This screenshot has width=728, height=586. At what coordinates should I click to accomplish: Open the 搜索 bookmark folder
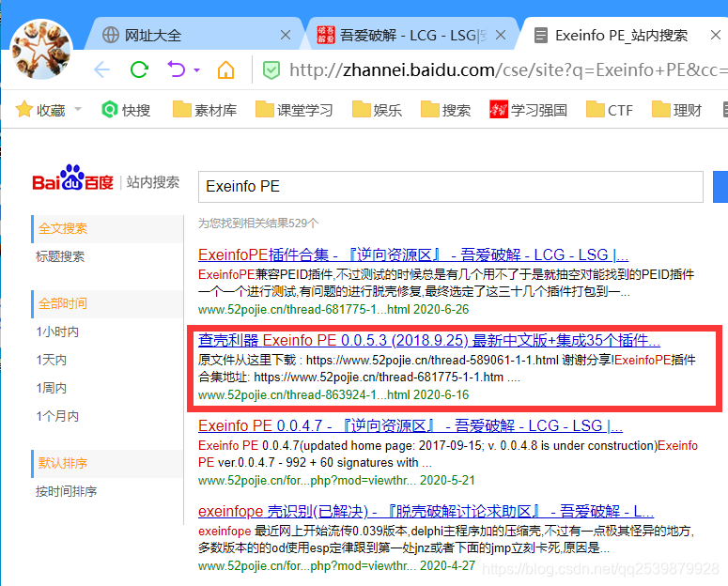tap(445, 110)
